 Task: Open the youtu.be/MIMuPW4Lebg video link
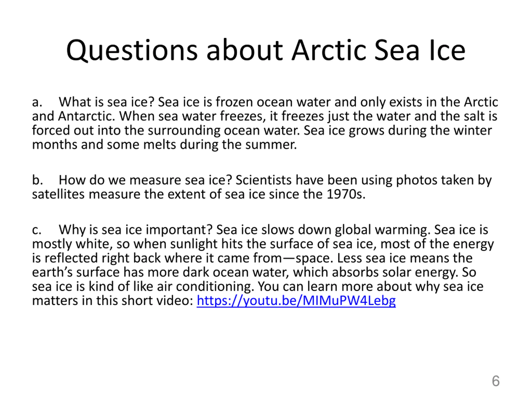[x=296, y=301]
